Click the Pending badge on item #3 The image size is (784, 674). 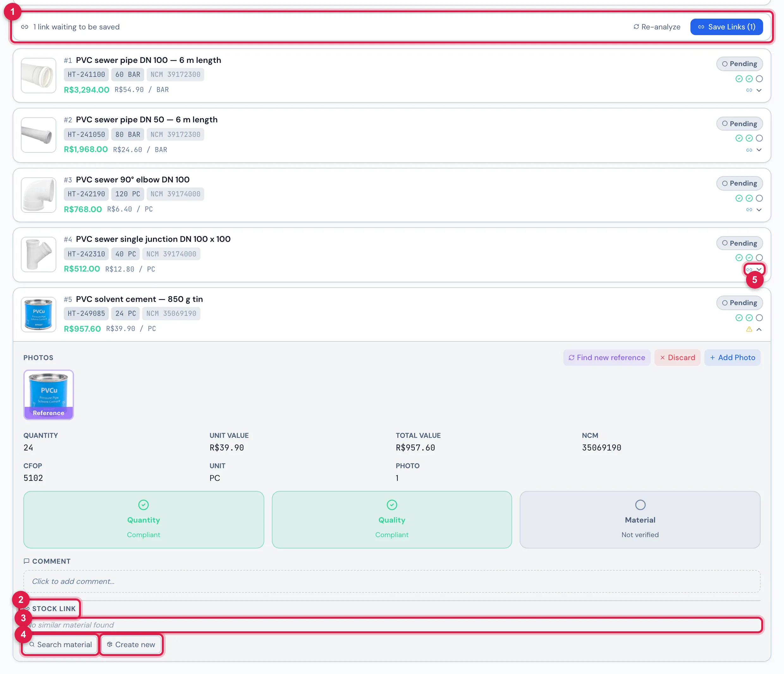point(739,183)
